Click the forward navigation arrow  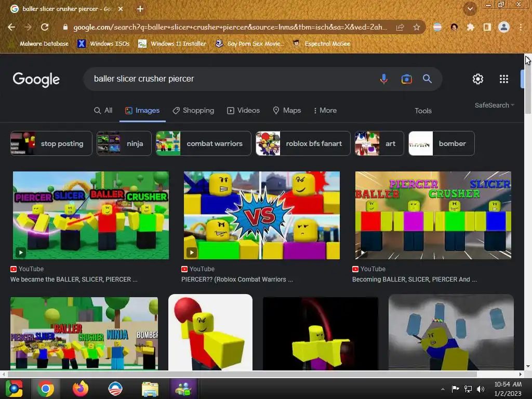point(28,27)
